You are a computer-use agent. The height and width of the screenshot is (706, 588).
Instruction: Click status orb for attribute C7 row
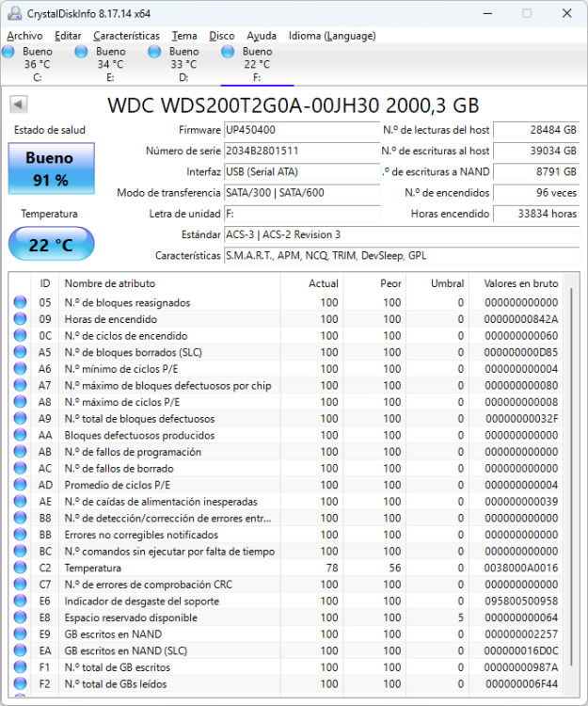point(21,585)
